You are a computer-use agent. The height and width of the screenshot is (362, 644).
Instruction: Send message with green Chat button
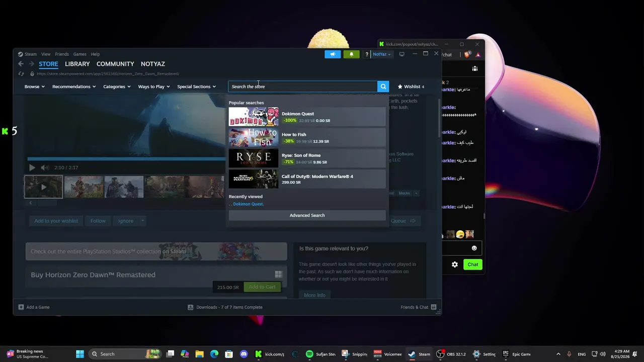(x=473, y=264)
